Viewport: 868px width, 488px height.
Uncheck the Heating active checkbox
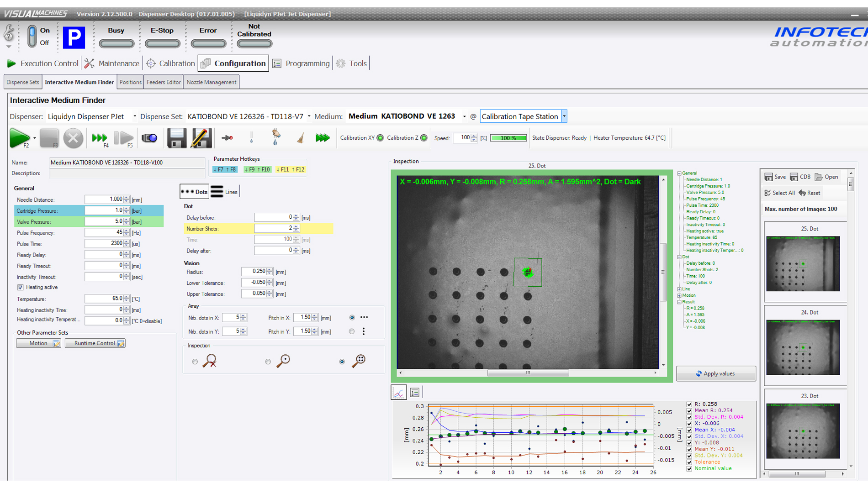[20, 288]
